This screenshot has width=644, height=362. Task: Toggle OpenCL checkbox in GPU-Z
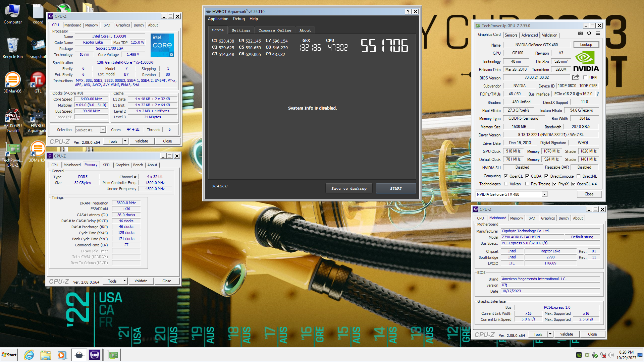tap(506, 176)
